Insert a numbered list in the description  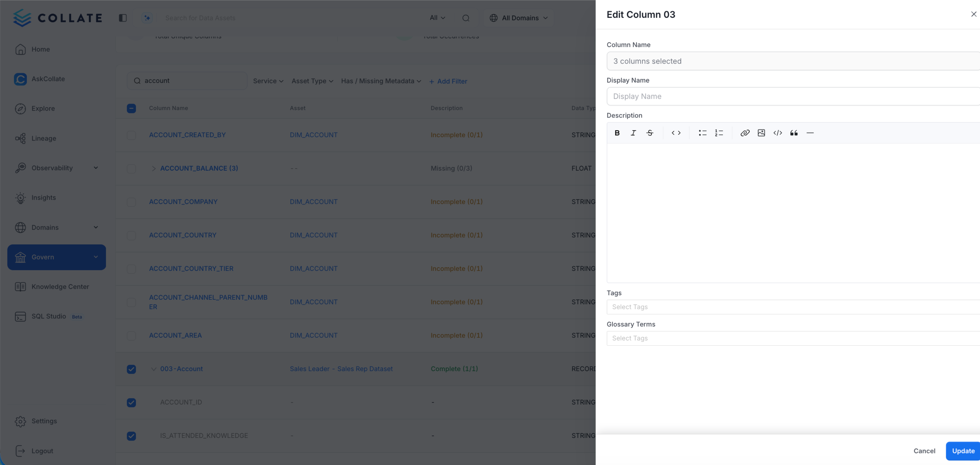click(x=719, y=133)
